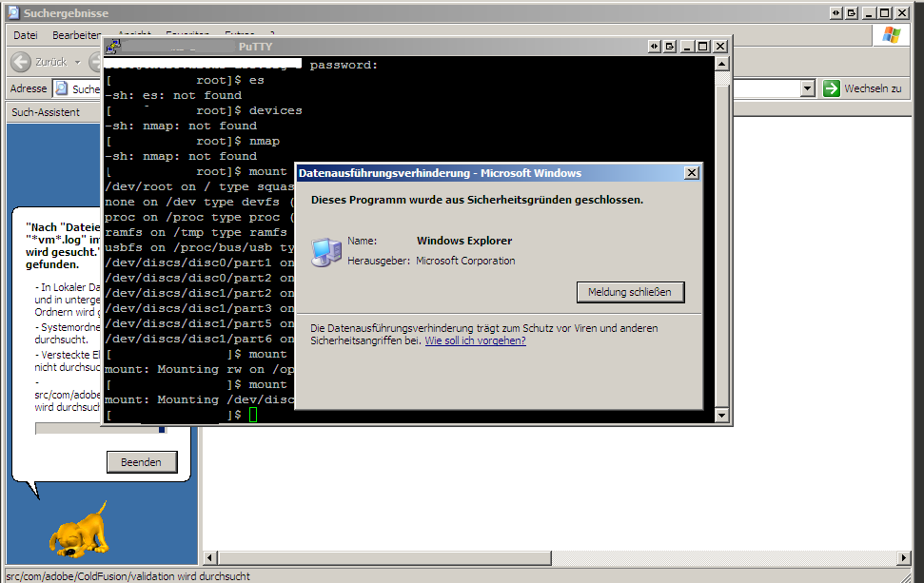Click the Windows flag logo
The height and width of the screenshot is (583, 924).
coord(891,35)
